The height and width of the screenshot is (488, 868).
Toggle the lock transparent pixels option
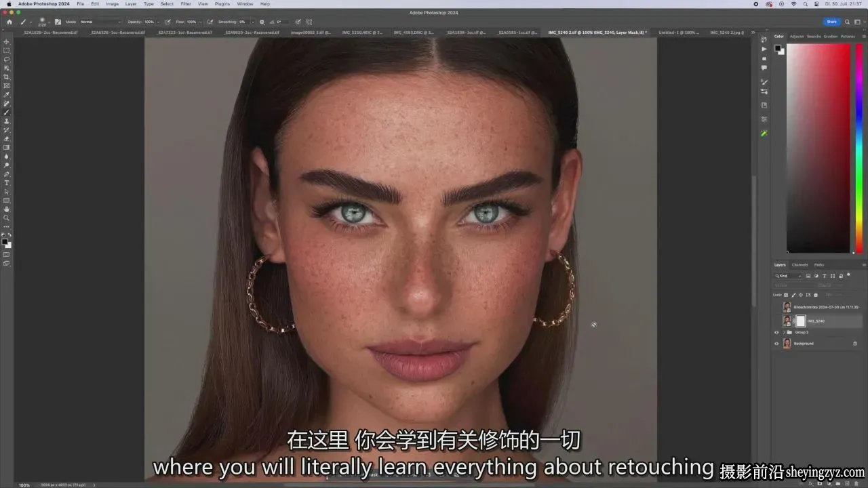786,295
